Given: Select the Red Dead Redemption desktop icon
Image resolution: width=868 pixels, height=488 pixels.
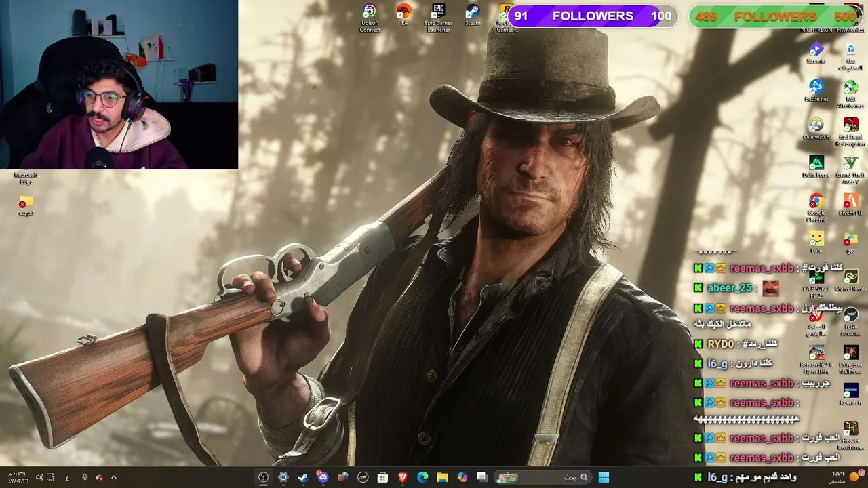Looking at the screenshot, I should 850,131.
